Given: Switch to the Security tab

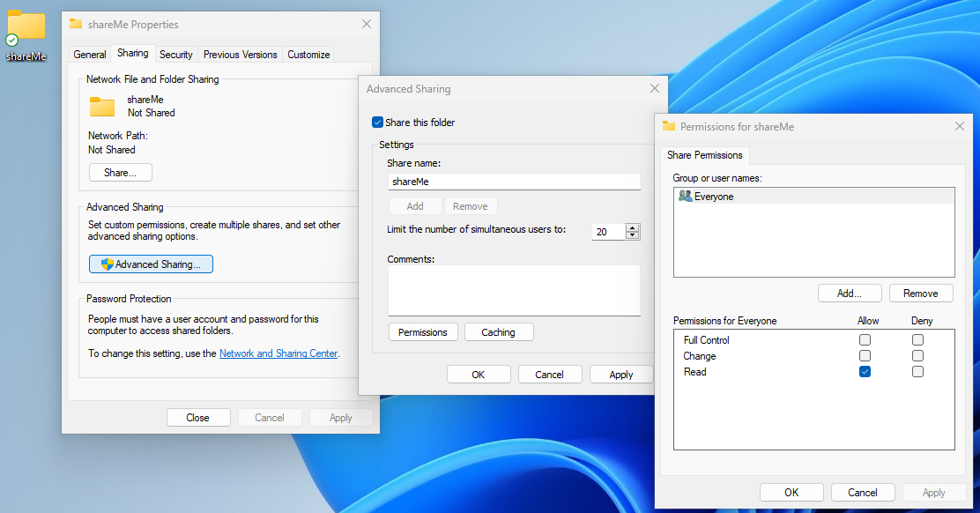Looking at the screenshot, I should [175, 55].
